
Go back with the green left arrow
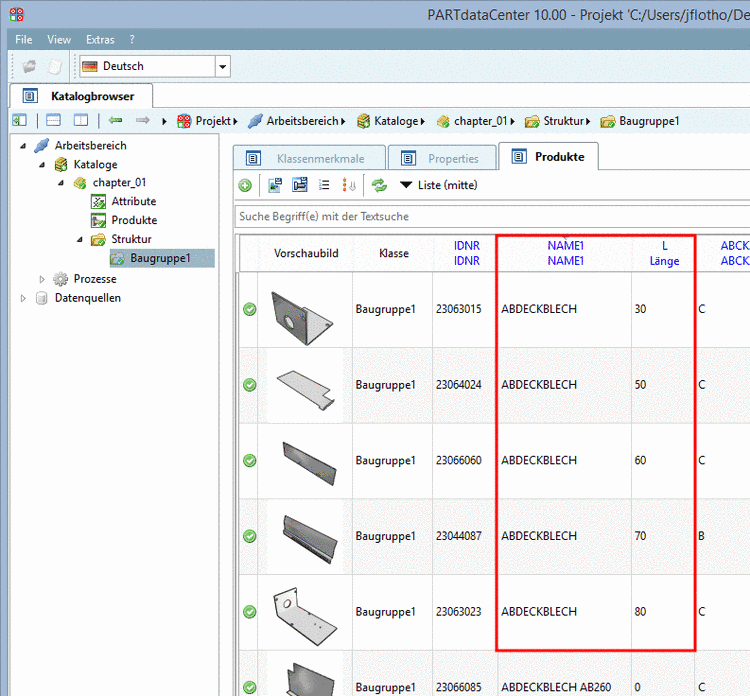(115, 121)
